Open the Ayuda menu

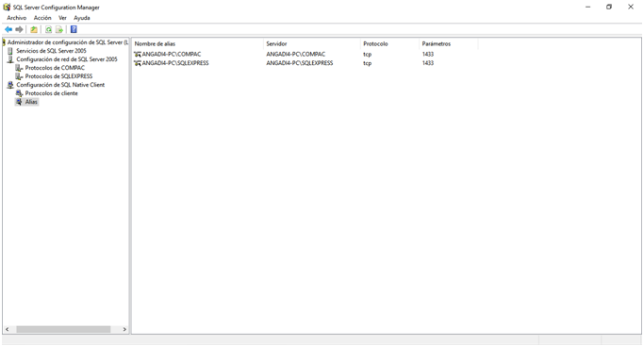pyautogui.click(x=82, y=18)
